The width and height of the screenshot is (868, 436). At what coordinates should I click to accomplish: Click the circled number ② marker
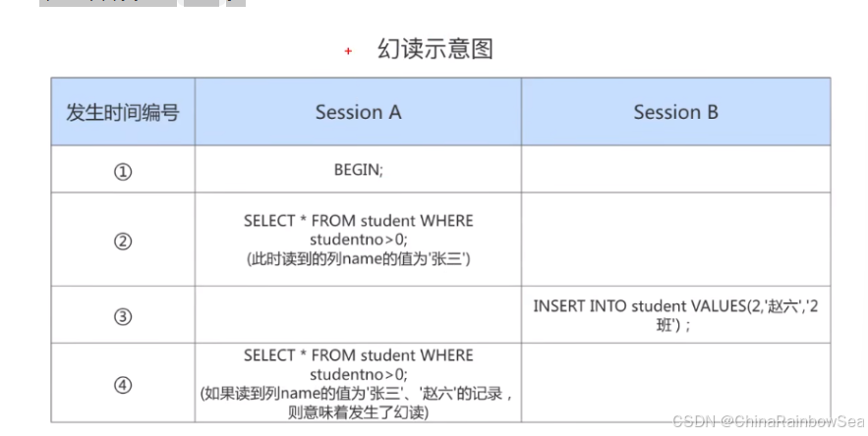pos(123,241)
